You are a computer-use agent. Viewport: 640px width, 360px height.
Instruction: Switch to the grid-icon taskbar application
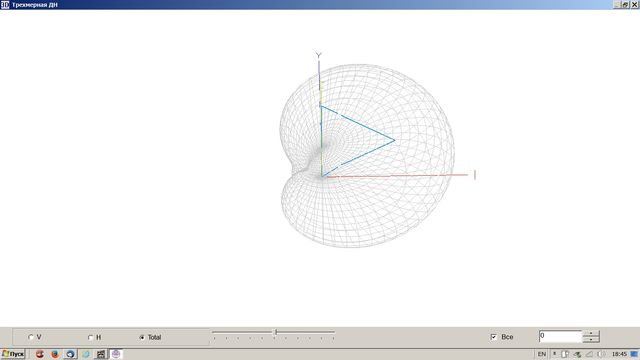point(101,354)
